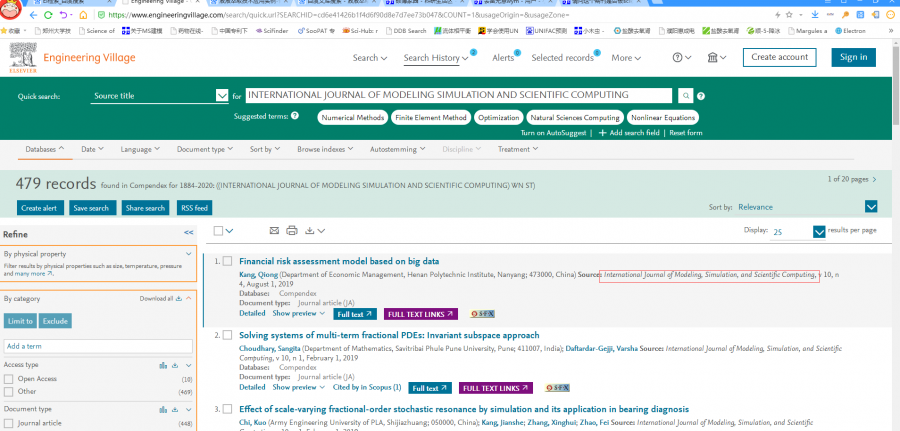900x431 pixels.
Task: Open the Document type filter menu
Action: pos(204,149)
